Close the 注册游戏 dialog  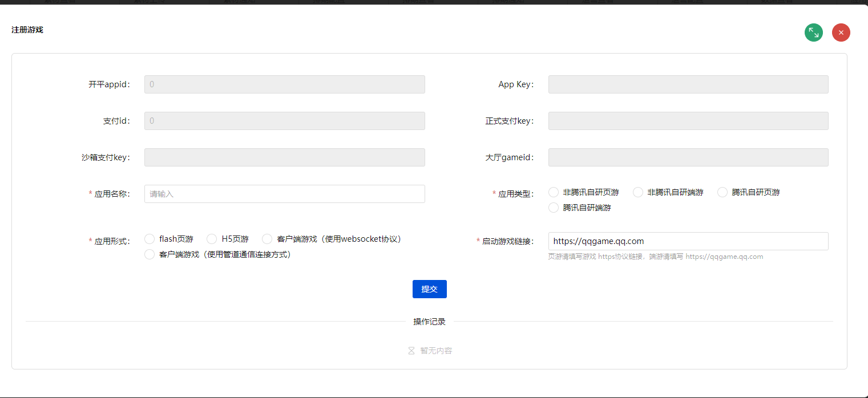pyautogui.click(x=841, y=33)
